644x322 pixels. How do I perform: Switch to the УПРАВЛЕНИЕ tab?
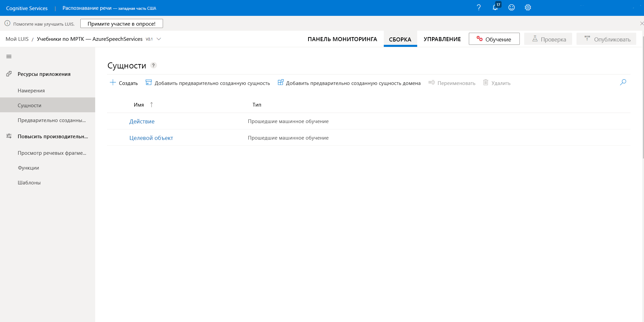point(442,39)
